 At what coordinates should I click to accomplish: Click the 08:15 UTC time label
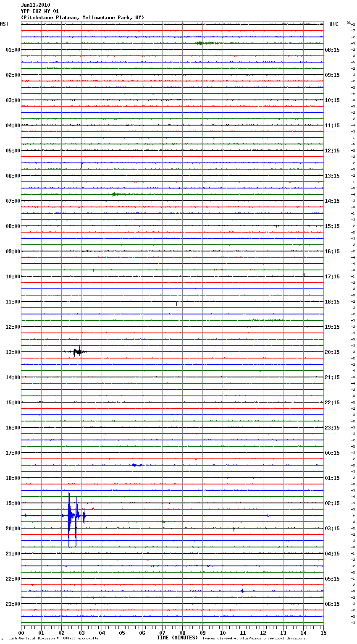[x=332, y=50]
